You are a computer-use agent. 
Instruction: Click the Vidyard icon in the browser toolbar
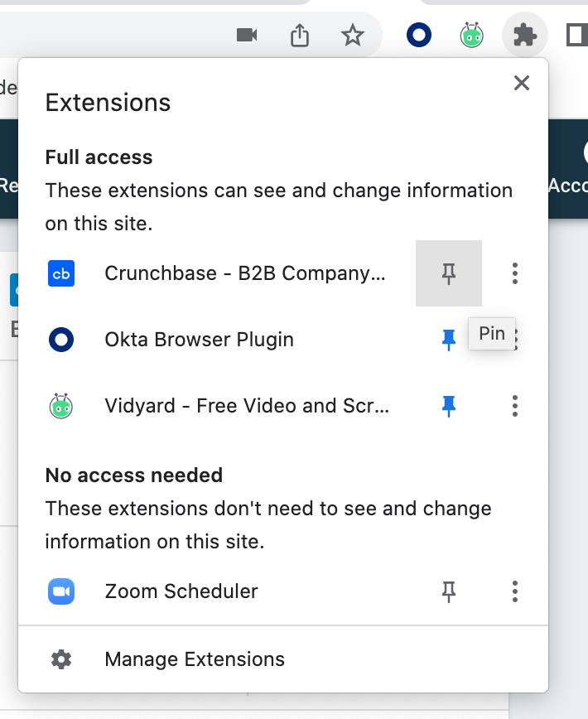470,35
